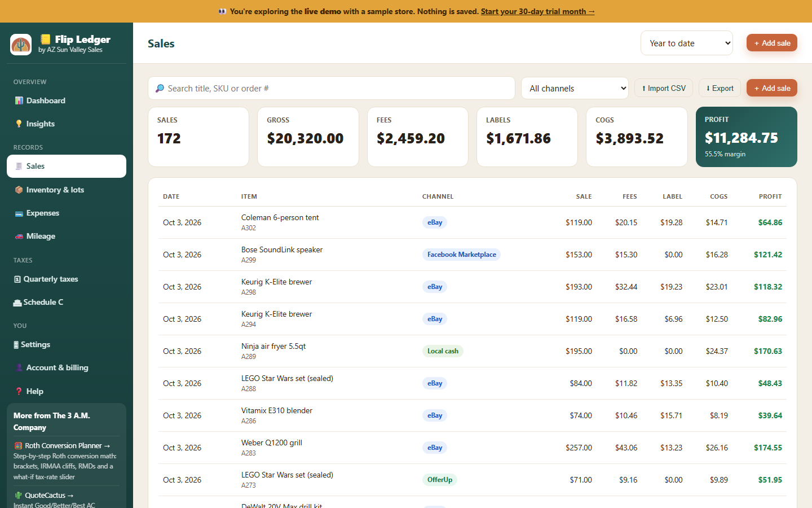This screenshot has width=812, height=508.
Task: Click the Quarterly taxes icon
Action: 17,279
